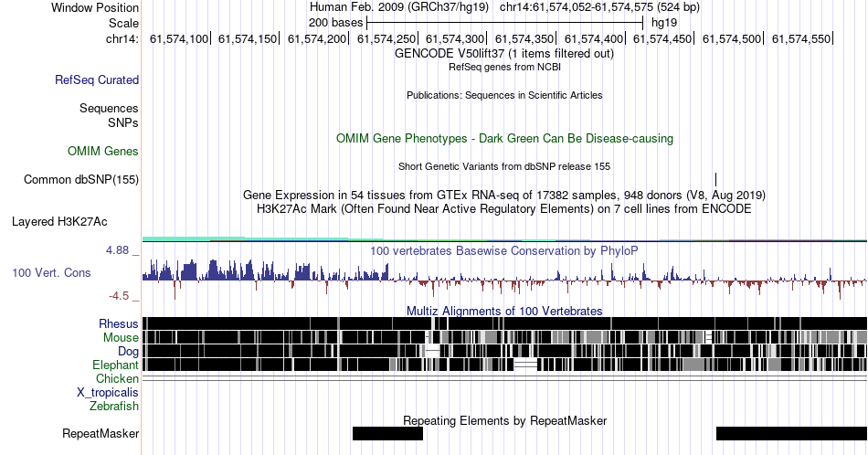Click the Common dbSNP(155) track label
Screen dimensions: 868x455
[81, 180]
